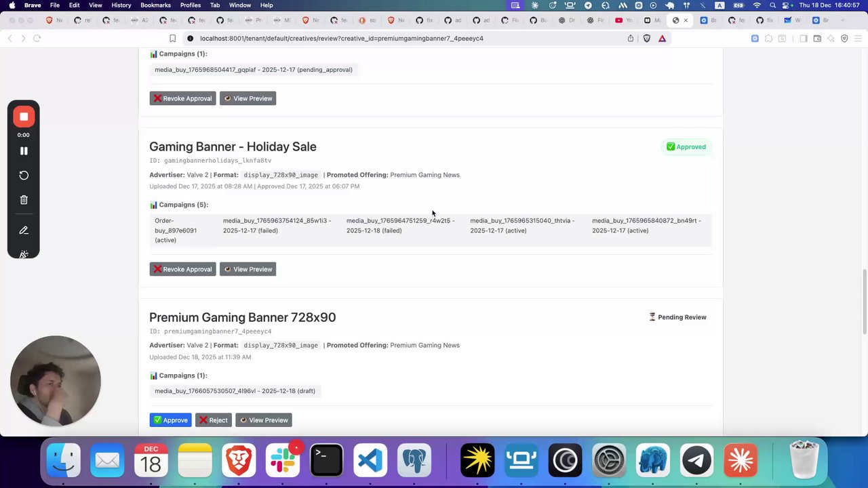Click the Gaming Banner - Holiday Sale title
The height and width of the screenshot is (488, 868).
[x=233, y=146]
